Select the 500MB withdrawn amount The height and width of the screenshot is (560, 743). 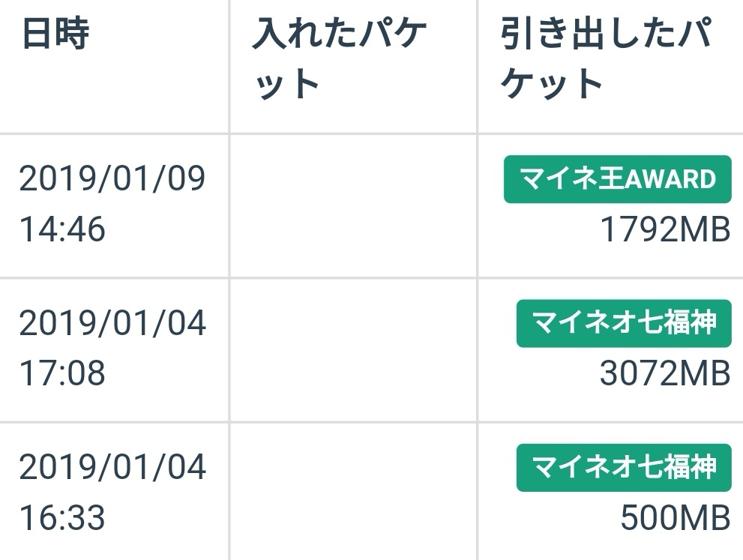coord(676,518)
